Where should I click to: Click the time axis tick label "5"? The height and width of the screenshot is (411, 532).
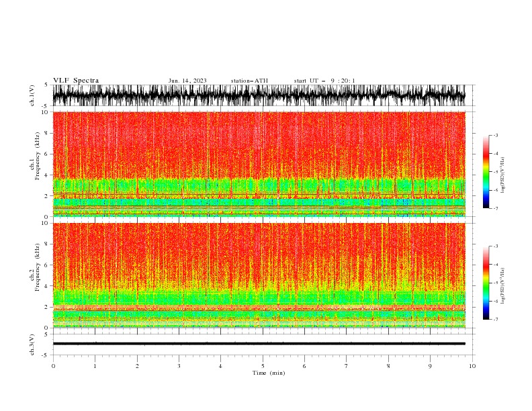tap(263, 366)
